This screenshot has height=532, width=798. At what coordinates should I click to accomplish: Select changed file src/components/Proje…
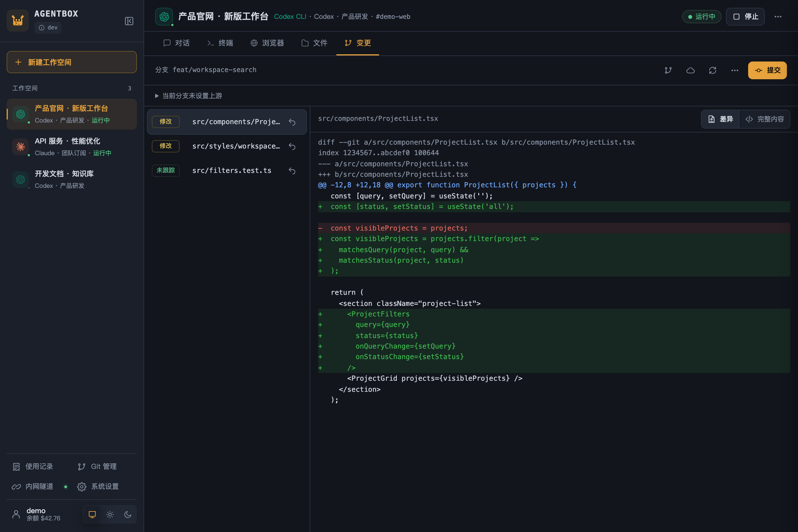[227, 122]
